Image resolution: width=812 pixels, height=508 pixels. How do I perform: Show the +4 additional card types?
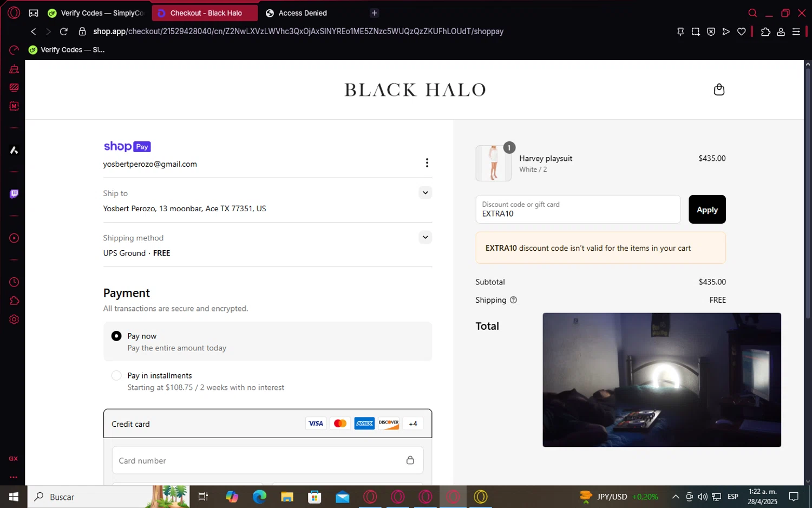point(413,424)
